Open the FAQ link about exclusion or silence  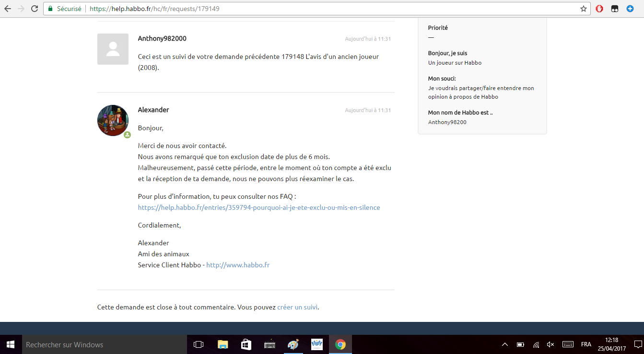coord(259,207)
